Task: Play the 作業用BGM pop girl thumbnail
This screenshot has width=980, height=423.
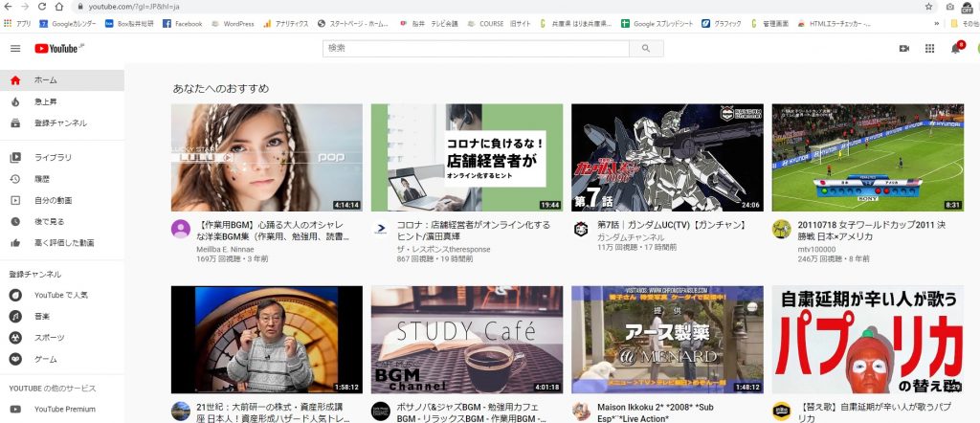Action: (x=267, y=158)
